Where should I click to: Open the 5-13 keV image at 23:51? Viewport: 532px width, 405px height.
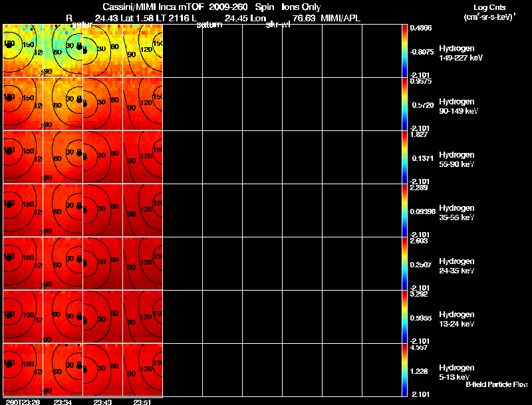coord(142,370)
